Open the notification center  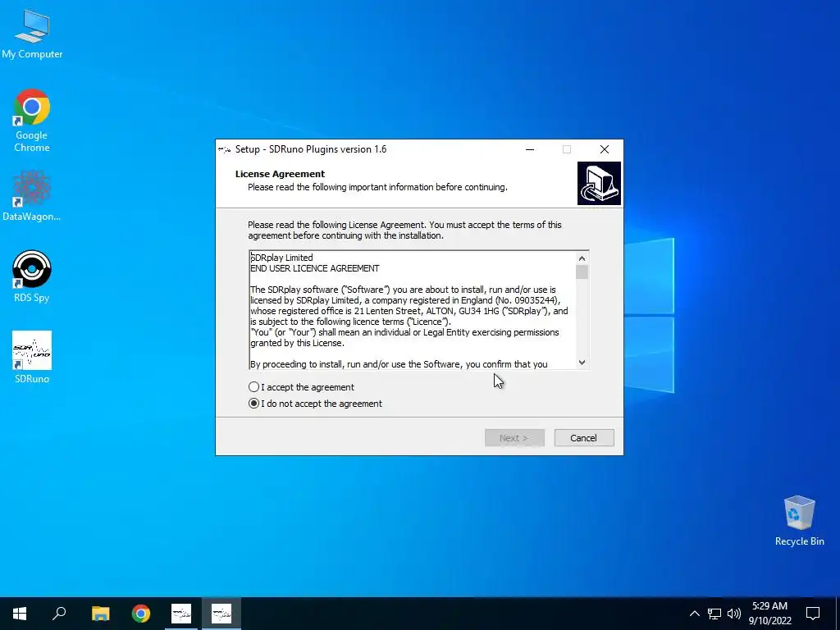click(x=813, y=614)
